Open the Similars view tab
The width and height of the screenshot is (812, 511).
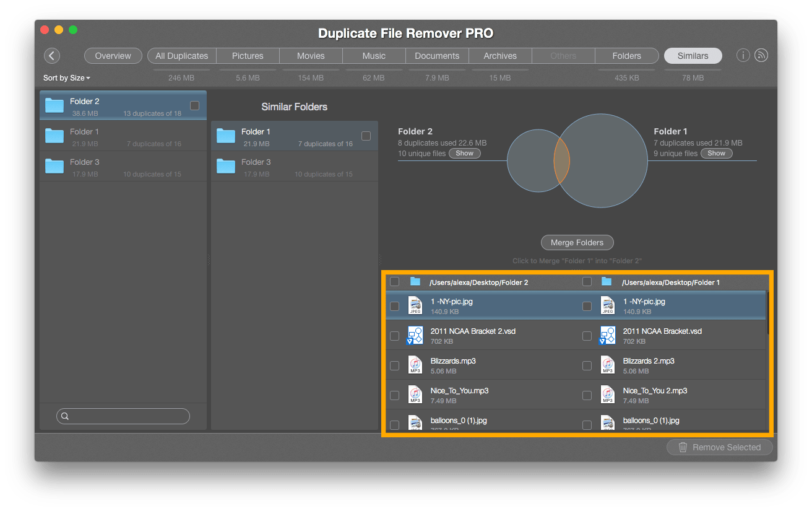[693, 55]
